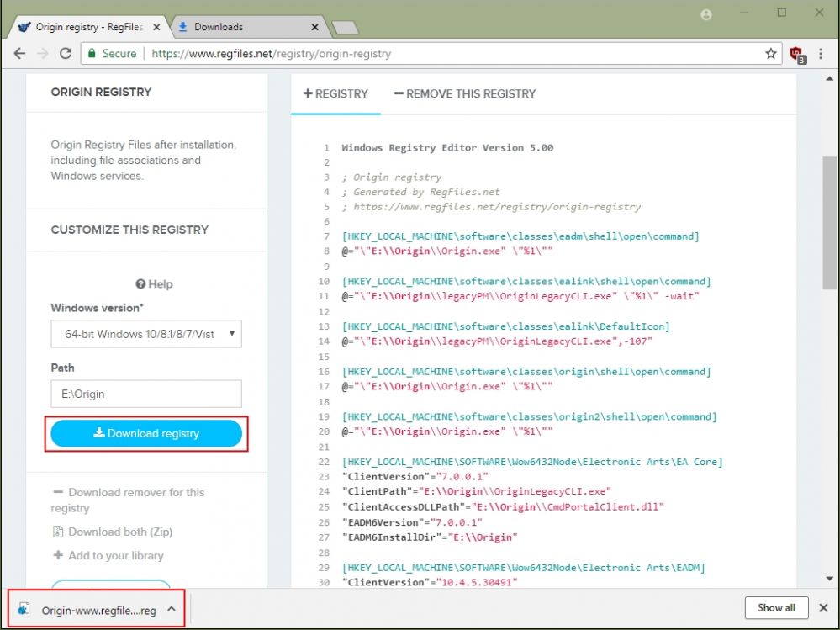This screenshot has width=840, height=630.
Task: Switch to the Downloads tab
Action: pyautogui.click(x=243, y=27)
